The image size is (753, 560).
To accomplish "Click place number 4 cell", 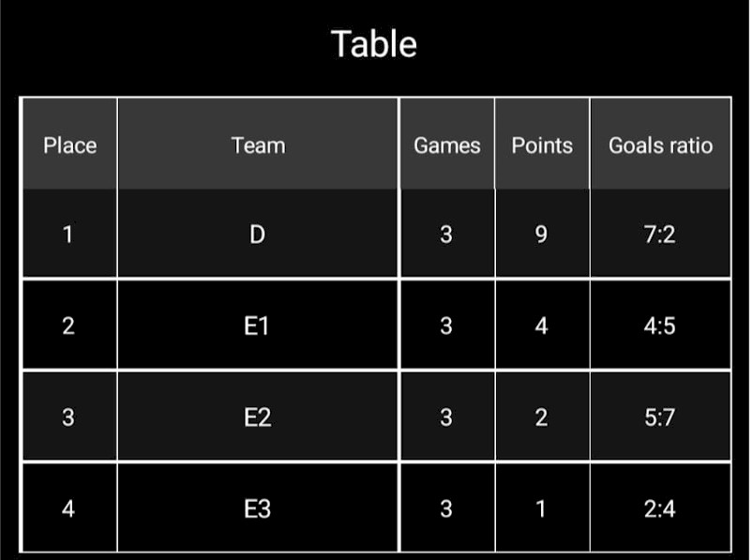I will [x=68, y=508].
